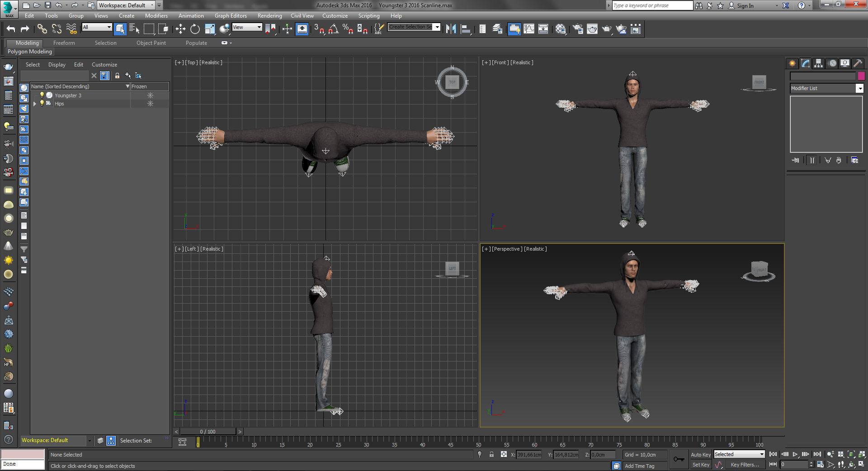This screenshot has width=868, height=471.
Task: Open the Workspace: Default dropdown in title bar
Action: click(x=126, y=5)
